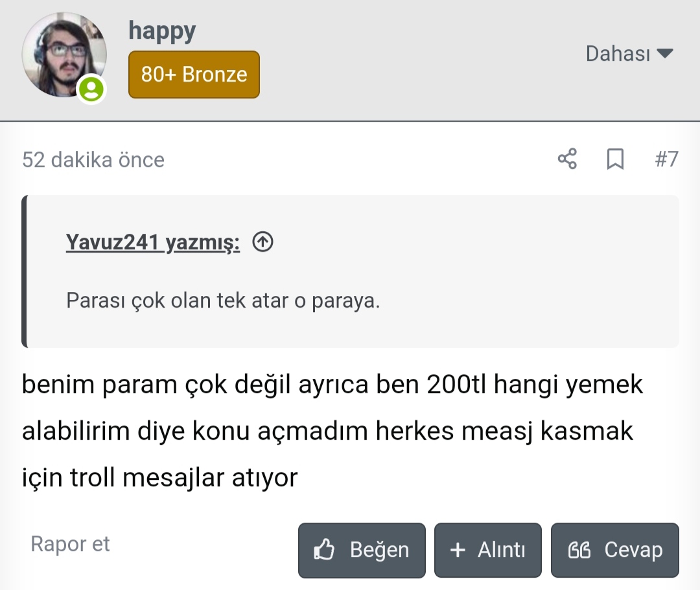Click the share icon on the post

[567, 159]
